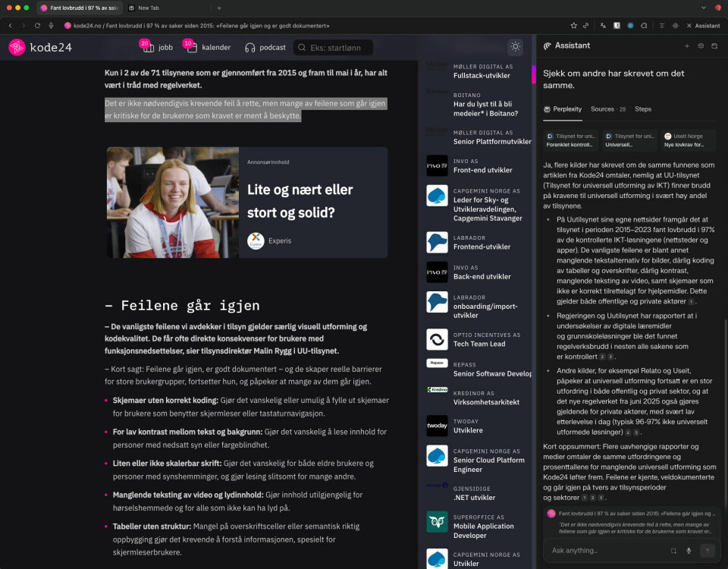Toggle the light/dark theme sun button
The width and height of the screenshot is (728, 569).
tap(515, 47)
